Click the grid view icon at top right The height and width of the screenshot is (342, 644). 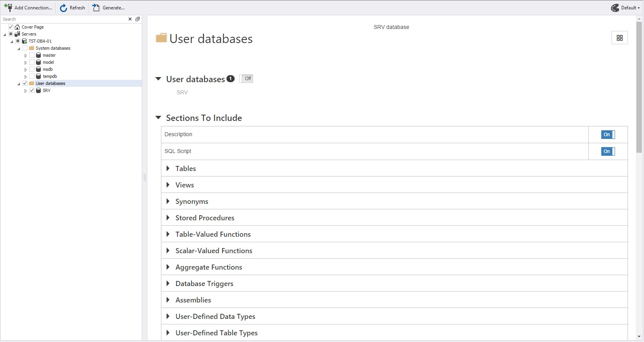619,38
